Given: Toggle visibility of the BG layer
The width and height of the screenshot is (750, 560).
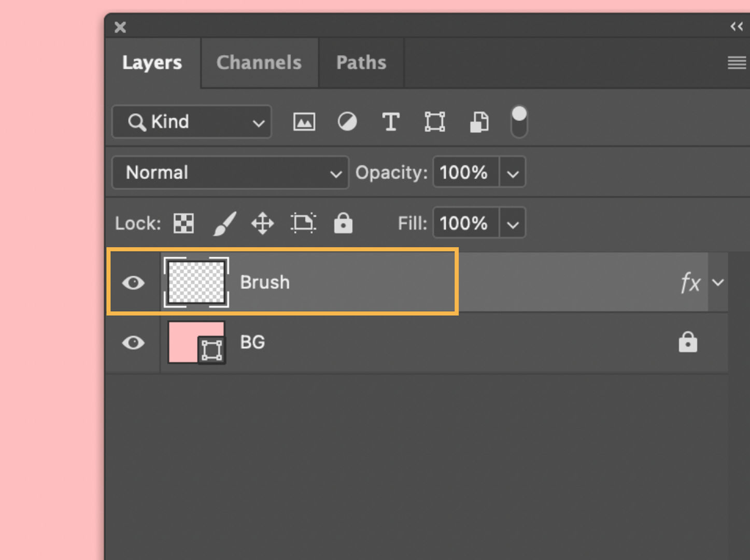Looking at the screenshot, I should click(133, 342).
